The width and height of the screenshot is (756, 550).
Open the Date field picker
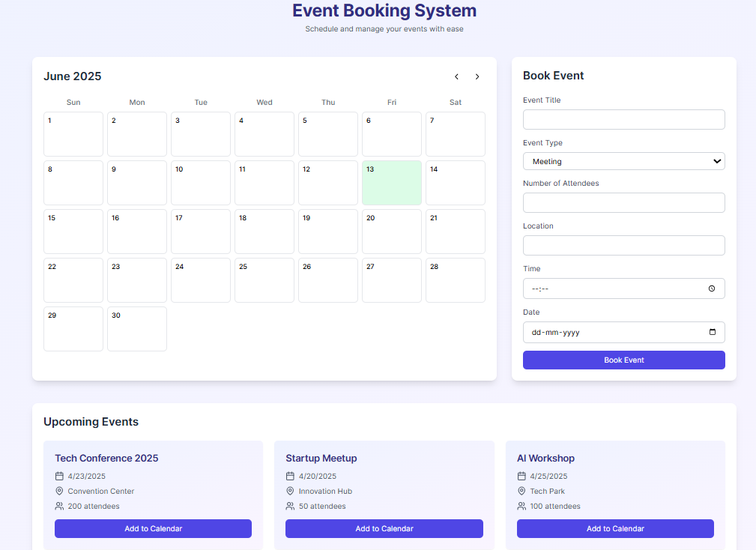point(623,332)
